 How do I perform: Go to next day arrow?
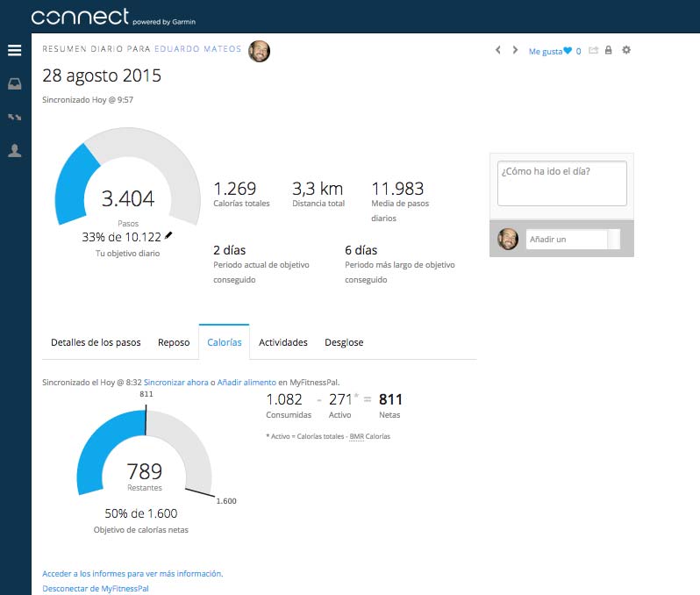(x=515, y=50)
